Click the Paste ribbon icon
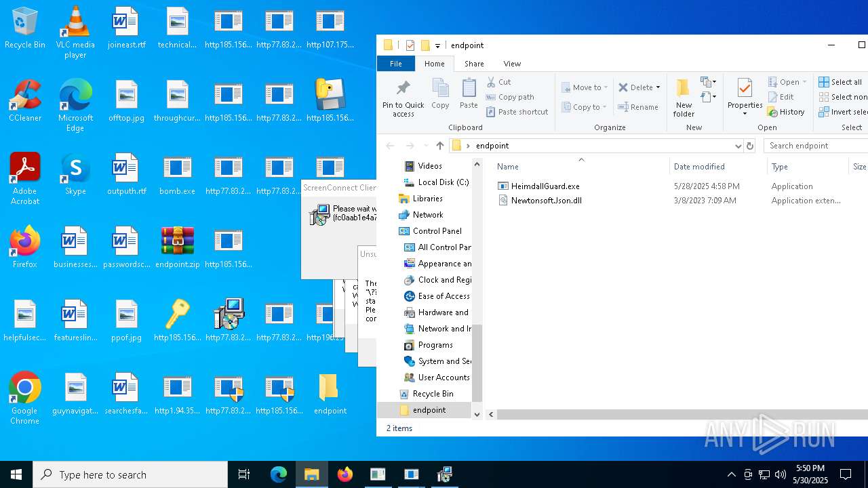The width and height of the screenshot is (868, 488). click(469, 94)
